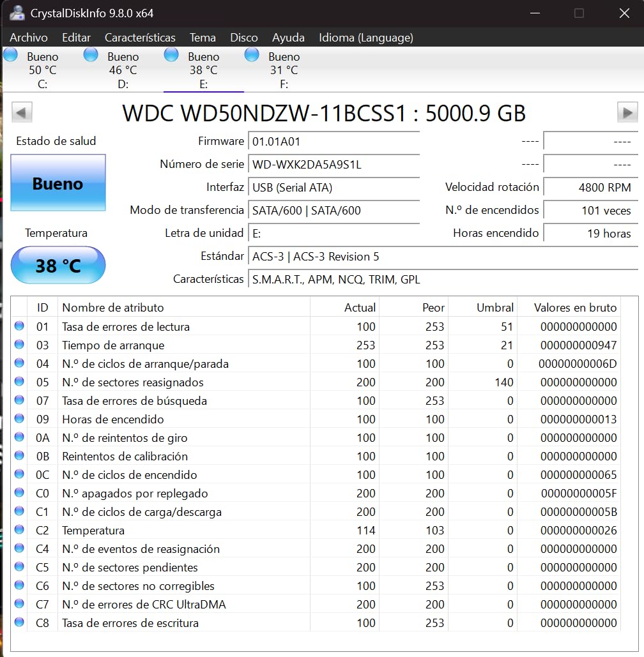The image size is (644, 657).
Task: Open the Archivo menu
Action: point(29,38)
